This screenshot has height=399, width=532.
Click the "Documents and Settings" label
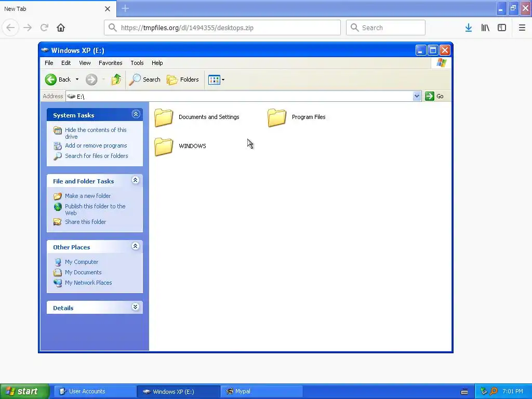(209, 117)
